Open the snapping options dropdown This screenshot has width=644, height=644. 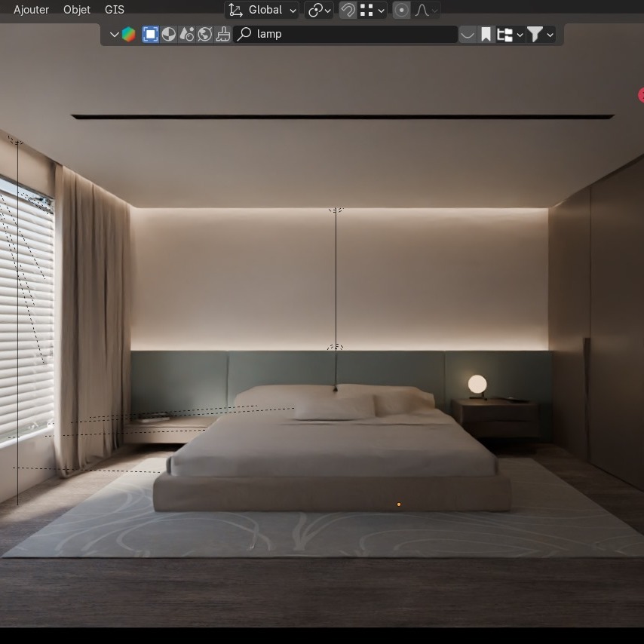click(373, 10)
